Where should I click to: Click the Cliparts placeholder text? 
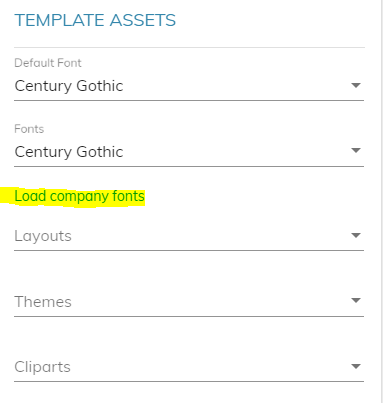(x=42, y=367)
